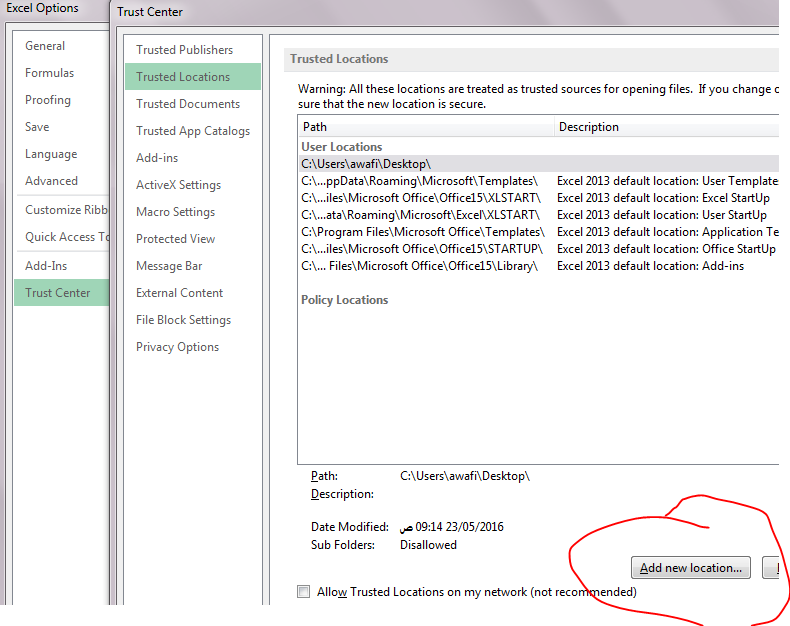
Task: Select Protected View settings
Action: click(175, 239)
